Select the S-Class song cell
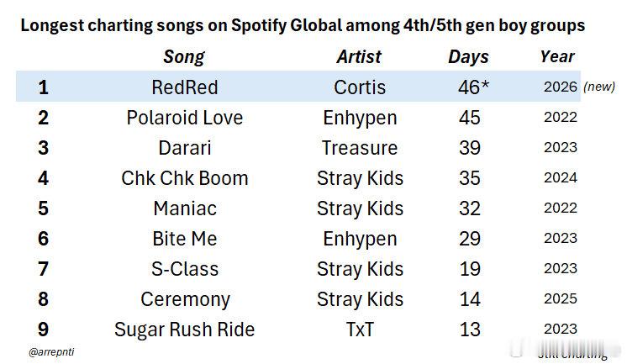Screen dimensions: 627x364 pos(185,269)
